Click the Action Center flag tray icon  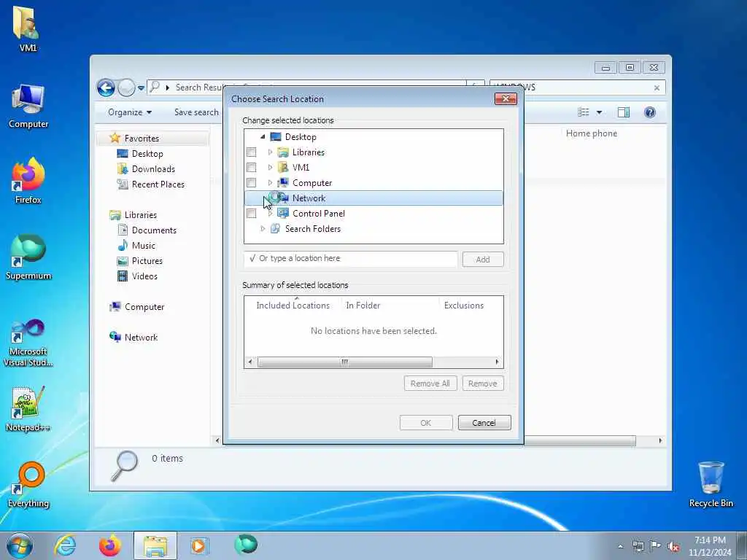tap(655, 546)
